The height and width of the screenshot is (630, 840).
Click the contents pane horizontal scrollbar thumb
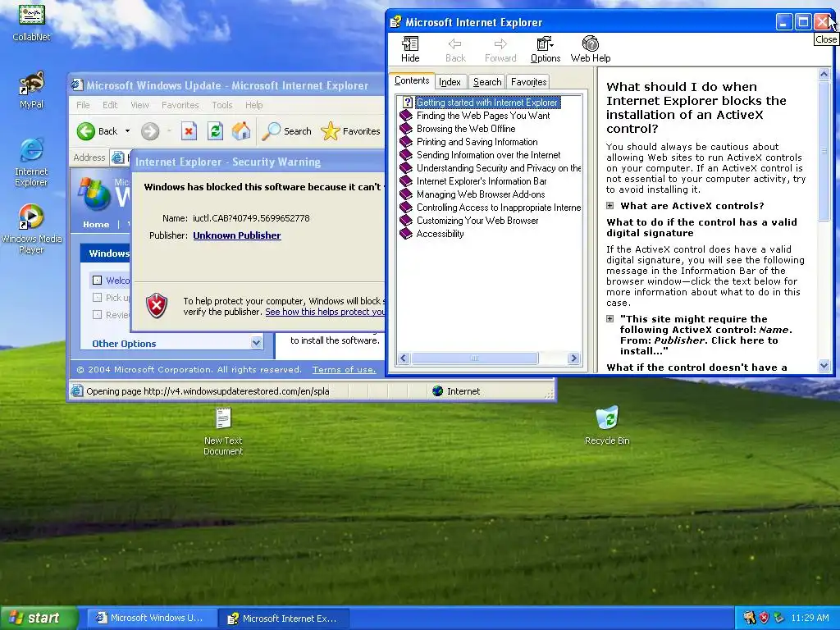[x=475, y=358]
